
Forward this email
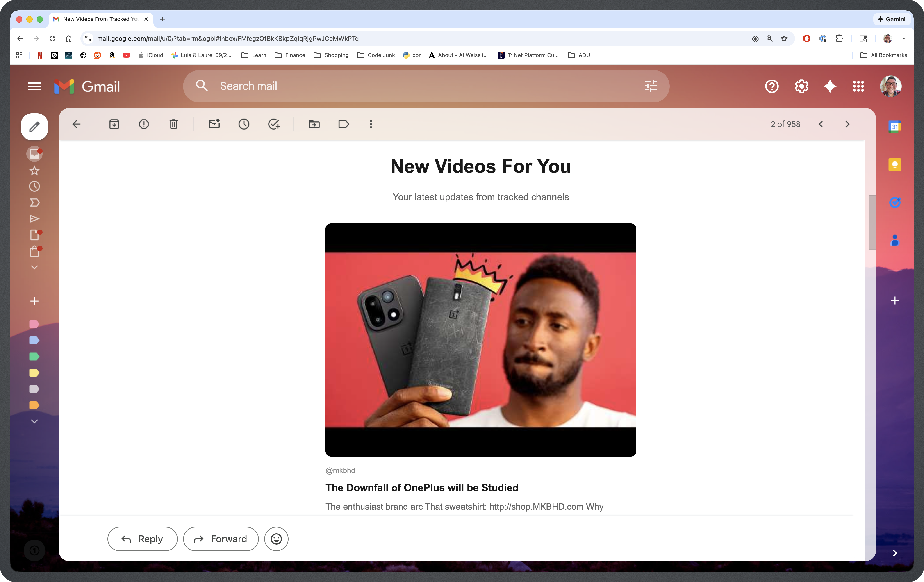[221, 539]
